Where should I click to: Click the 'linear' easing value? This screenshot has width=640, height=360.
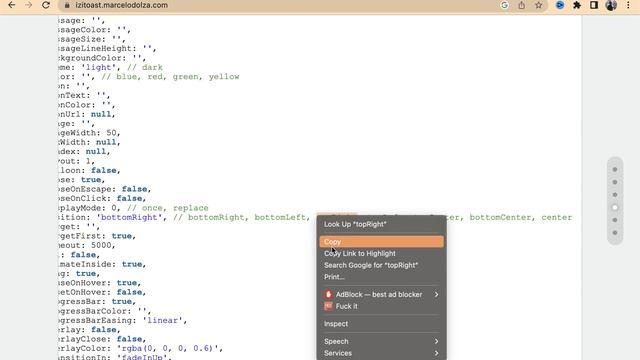(162, 320)
